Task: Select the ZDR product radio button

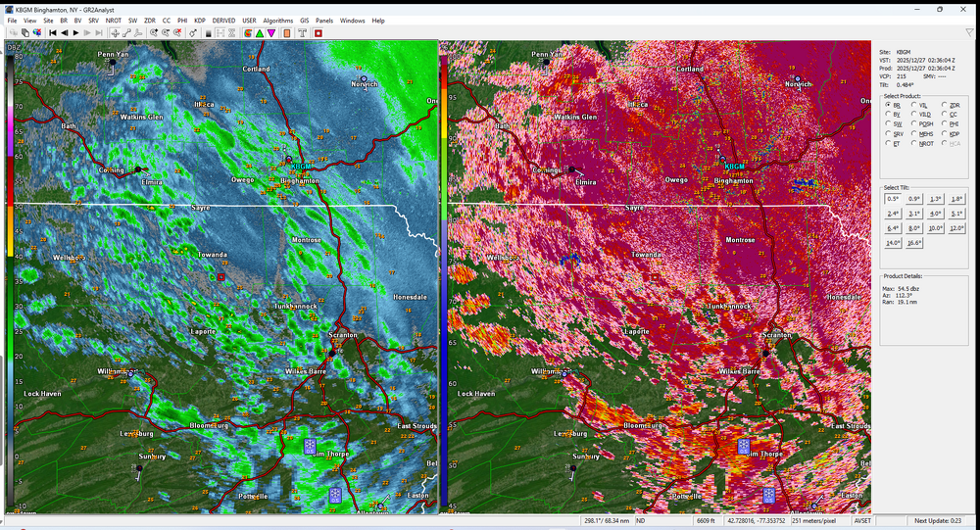Action: pyautogui.click(x=945, y=104)
